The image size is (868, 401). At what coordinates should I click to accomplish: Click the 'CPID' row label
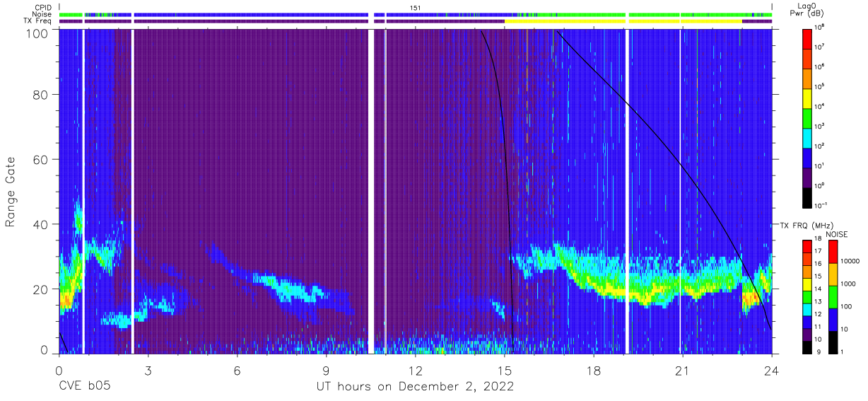42,7
